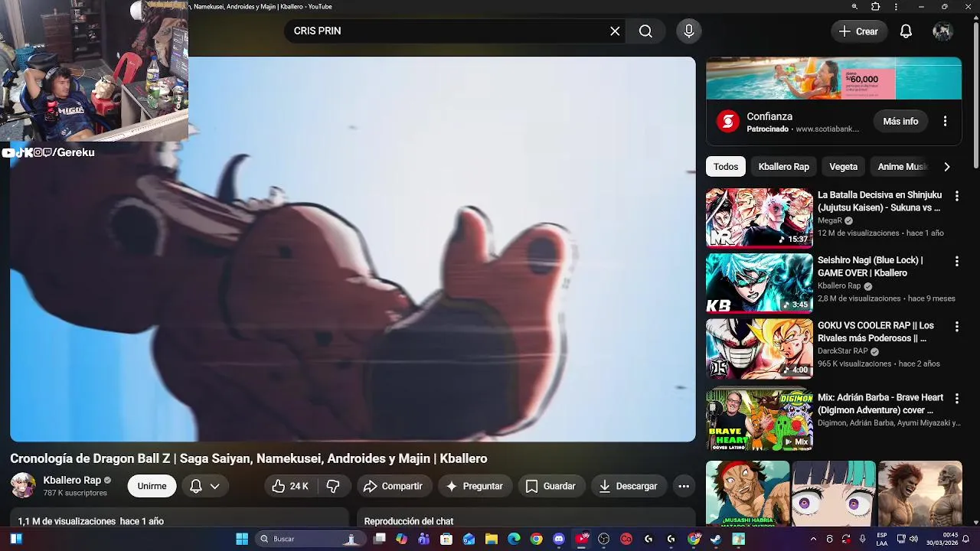
Task: Click Guardar to save the video
Action: click(x=550, y=486)
